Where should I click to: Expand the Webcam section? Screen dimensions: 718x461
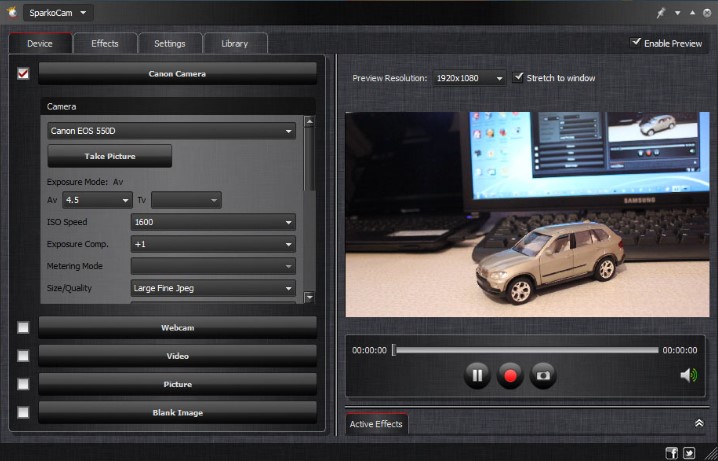pyautogui.click(x=178, y=328)
